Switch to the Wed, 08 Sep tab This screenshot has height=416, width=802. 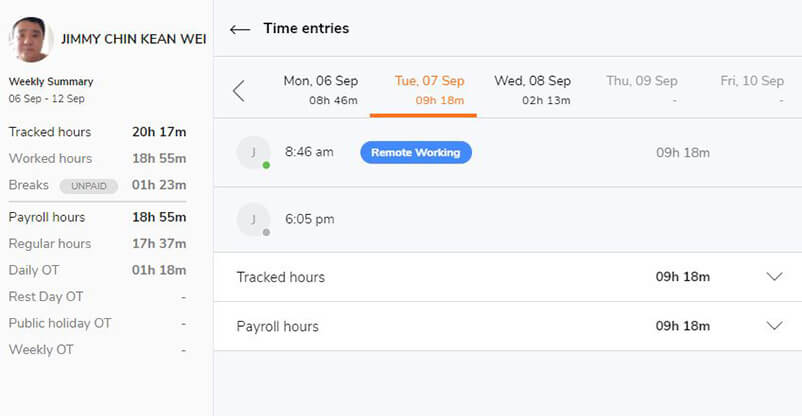coord(532,90)
